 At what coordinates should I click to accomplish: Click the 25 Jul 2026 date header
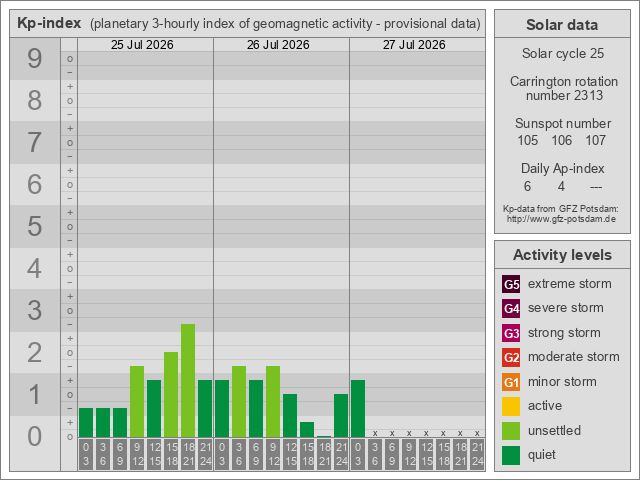pyautogui.click(x=142, y=44)
